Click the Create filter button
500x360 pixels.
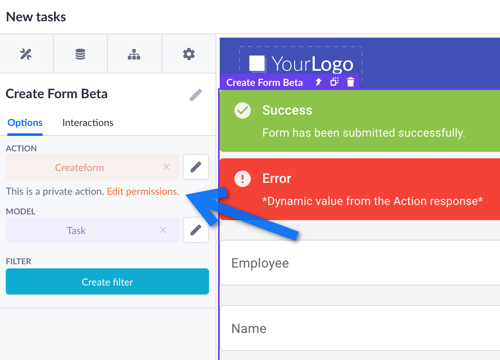(107, 282)
